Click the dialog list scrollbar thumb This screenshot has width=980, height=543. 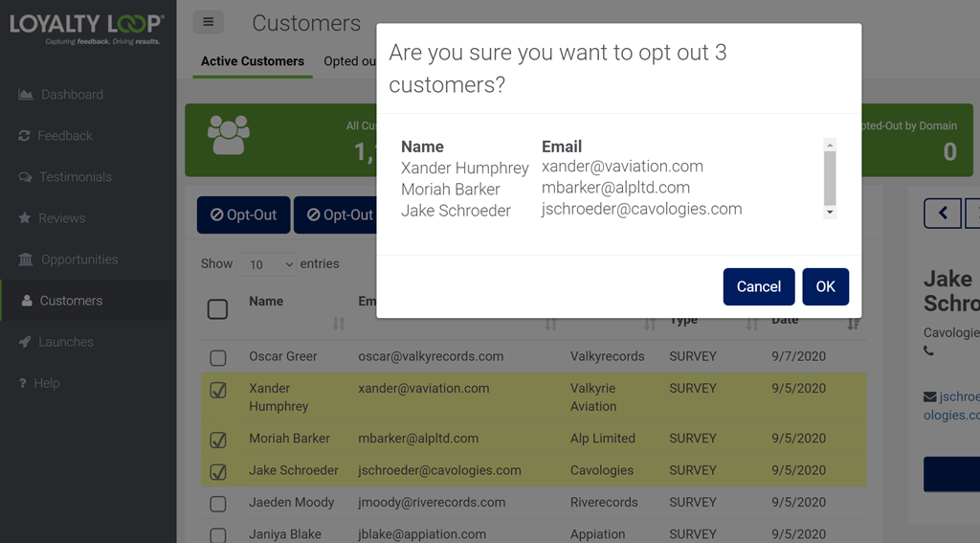[x=830, y=178]
